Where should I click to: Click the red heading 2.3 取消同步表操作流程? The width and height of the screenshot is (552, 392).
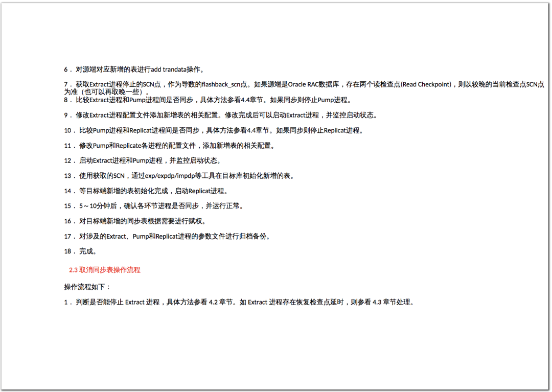[105, 270]
